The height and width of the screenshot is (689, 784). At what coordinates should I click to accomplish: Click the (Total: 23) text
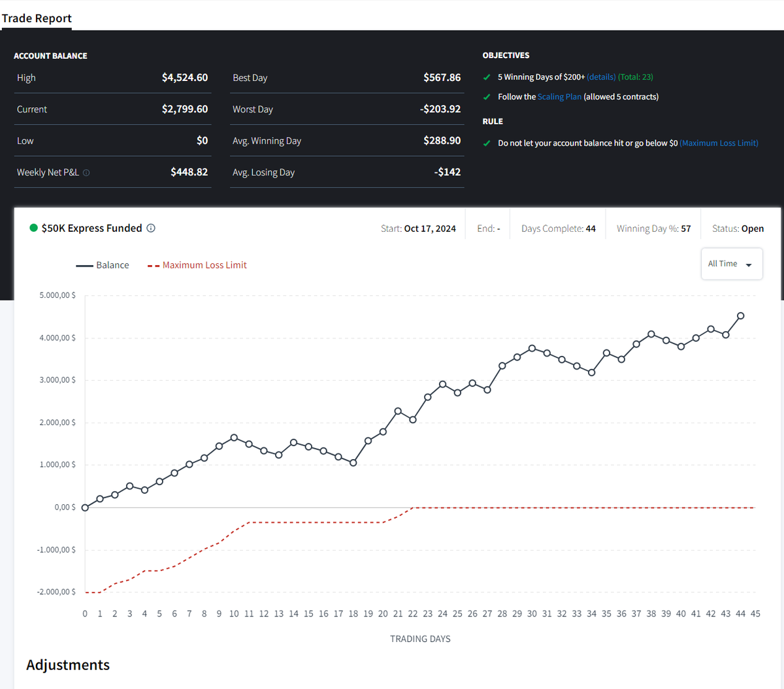[x=636, y=77]
